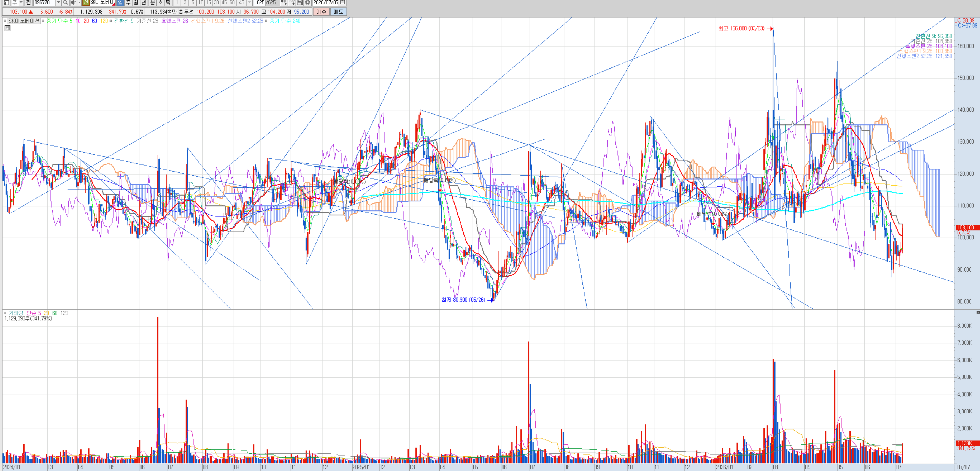This screenshot has height=471, width=980.
Task: Click the LC:28.39 readout
Action: coord(964,21)
